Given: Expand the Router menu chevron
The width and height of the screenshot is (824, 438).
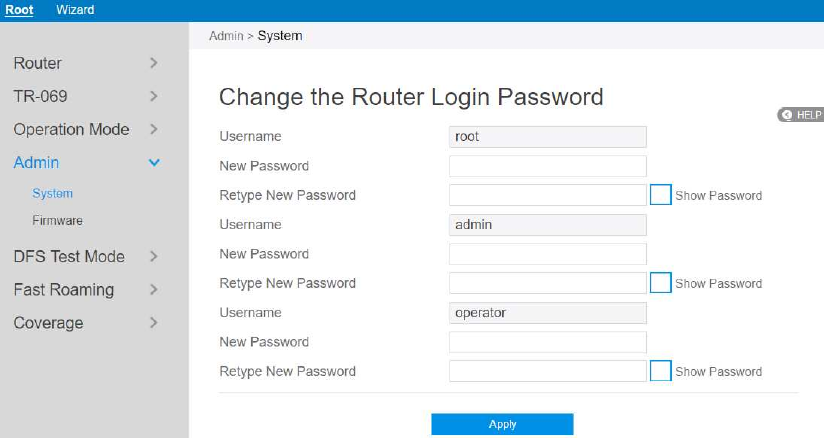Looking at the screenshot, I should coord(154,63).
